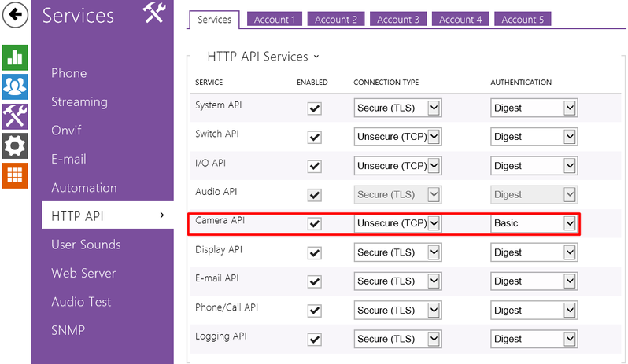Switch to the Account 5 tab
The image size is (628, 364).
tap(523, 20)
